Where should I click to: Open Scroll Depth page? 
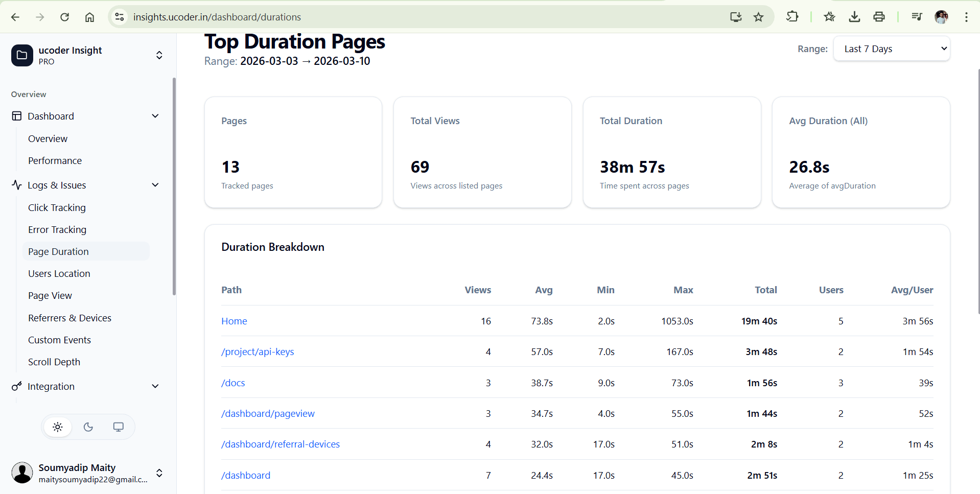54,362
